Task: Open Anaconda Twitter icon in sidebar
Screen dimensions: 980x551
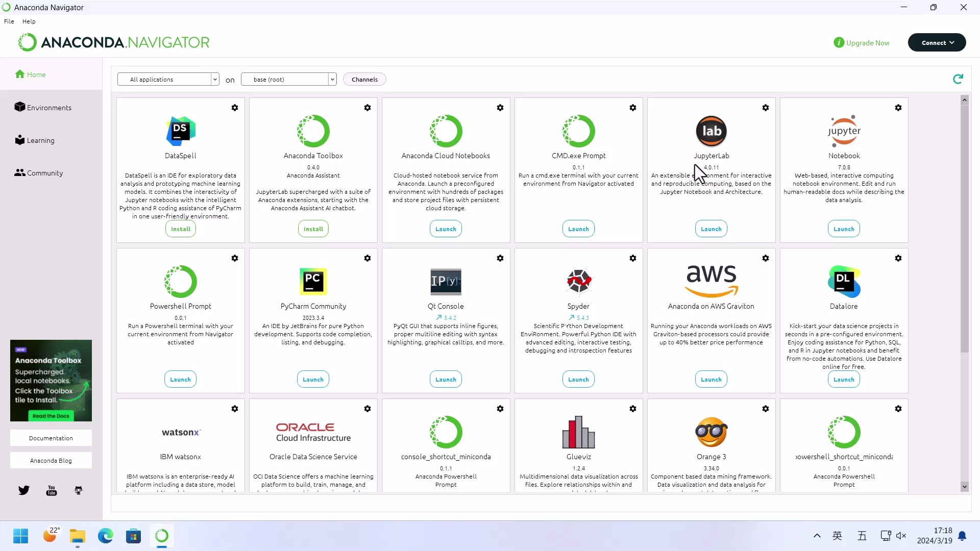Action: pos(24,490)
